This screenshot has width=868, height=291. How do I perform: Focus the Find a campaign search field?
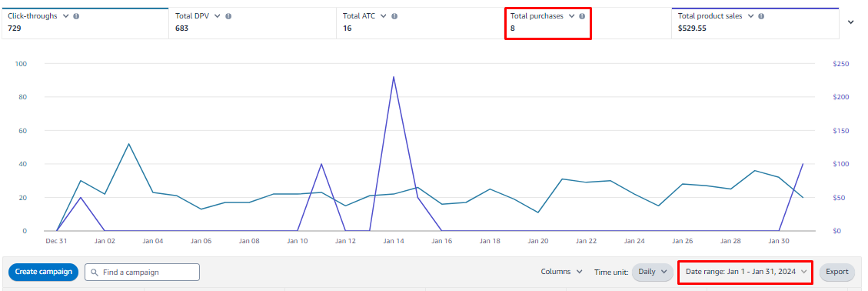pyautogui.click(x=142, y=273)
